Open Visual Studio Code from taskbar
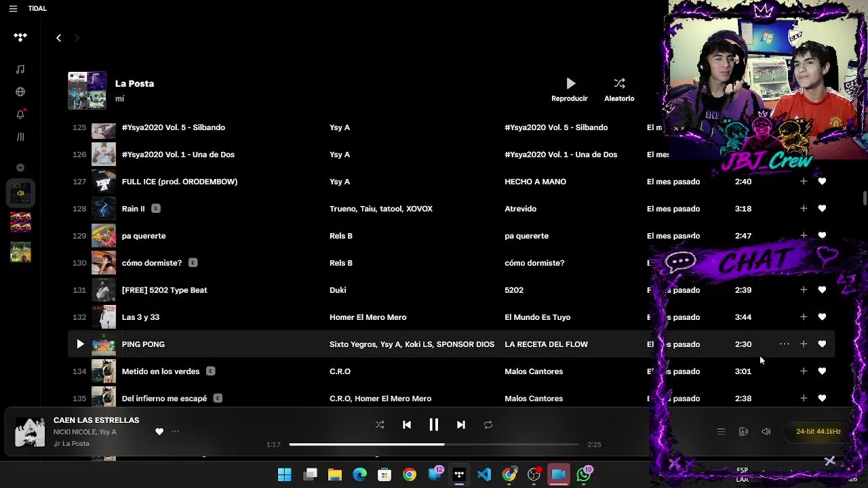 [x=484, y=474]
